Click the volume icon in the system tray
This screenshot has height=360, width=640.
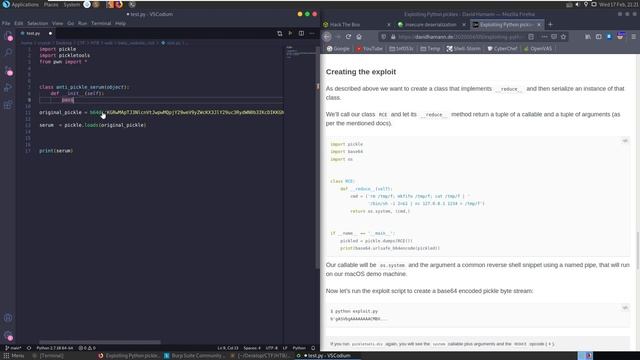pos(577,4)
